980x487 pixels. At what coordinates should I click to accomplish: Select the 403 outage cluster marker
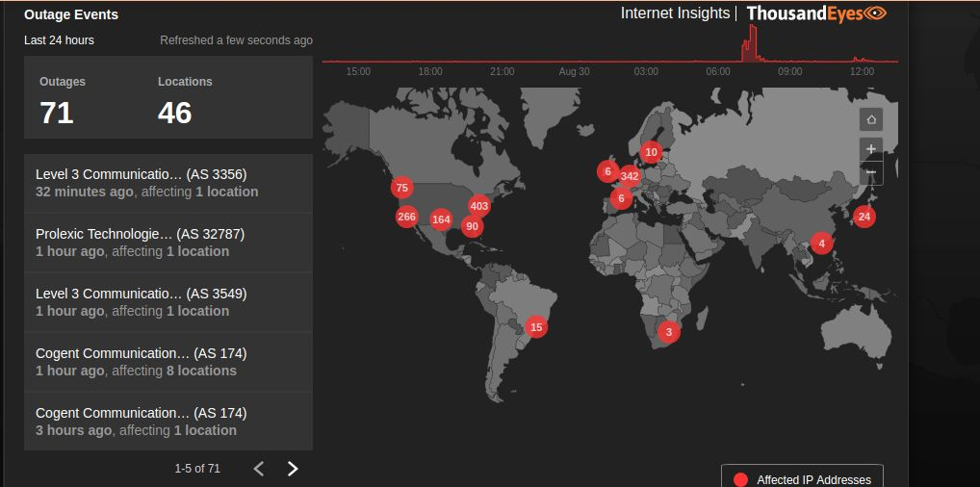click(x=479, y=206)
